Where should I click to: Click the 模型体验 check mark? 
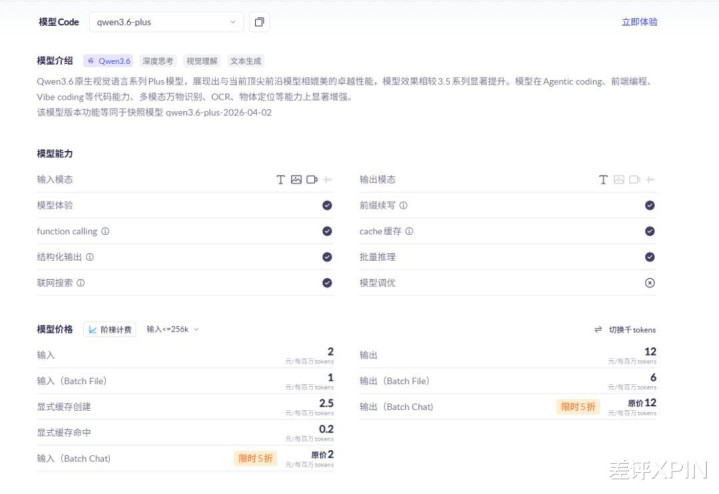pos(327,205)
